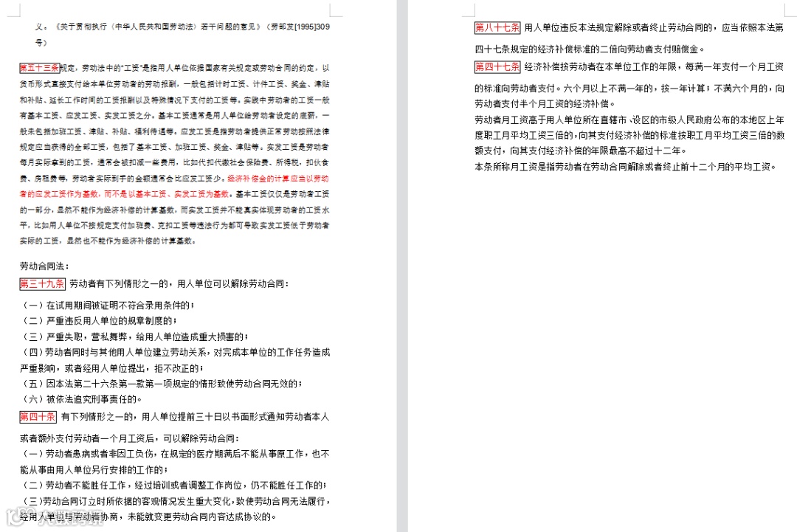Viewport: 797px width, 532px height.
Task: Click item （二）劳动者不能胜任工作
Action: pyautogui.click(x=174, y=486)
